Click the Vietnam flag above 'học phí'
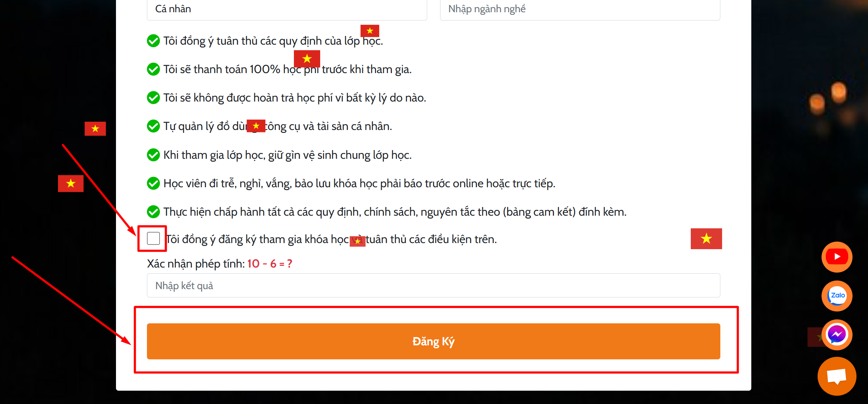The height and width of the screenshot is (404, 868). tap(307, 59)
